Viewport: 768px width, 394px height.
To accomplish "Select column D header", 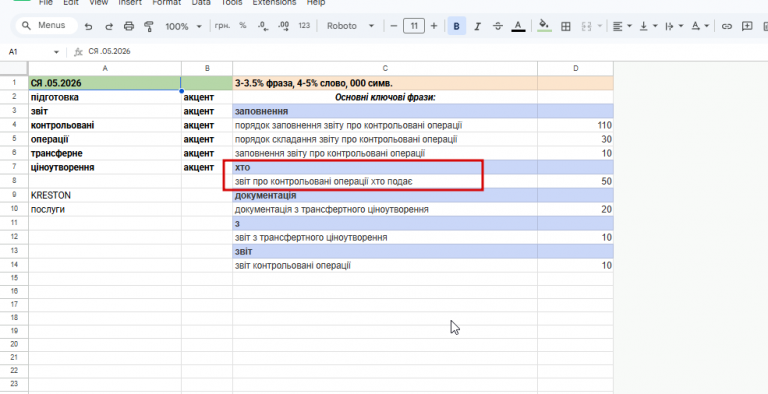I will point(576,69).
